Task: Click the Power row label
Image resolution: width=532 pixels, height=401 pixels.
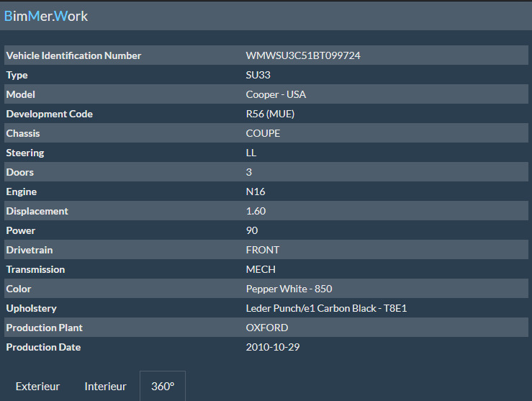Action: (21, 230)
